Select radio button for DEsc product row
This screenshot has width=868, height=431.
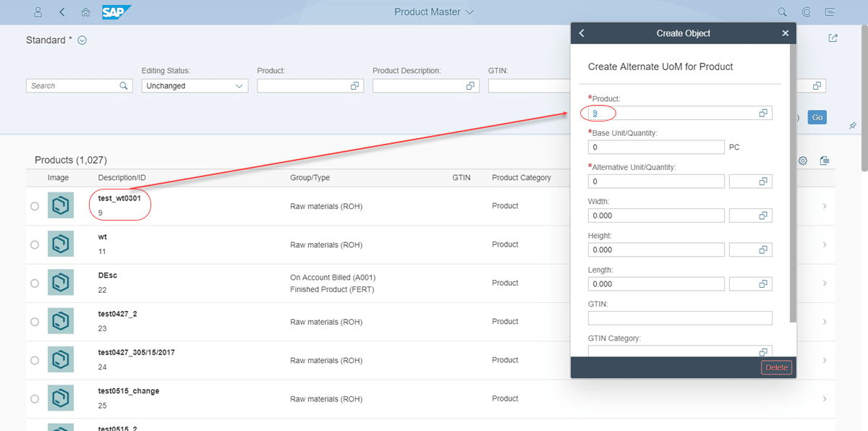click(35, 283)
